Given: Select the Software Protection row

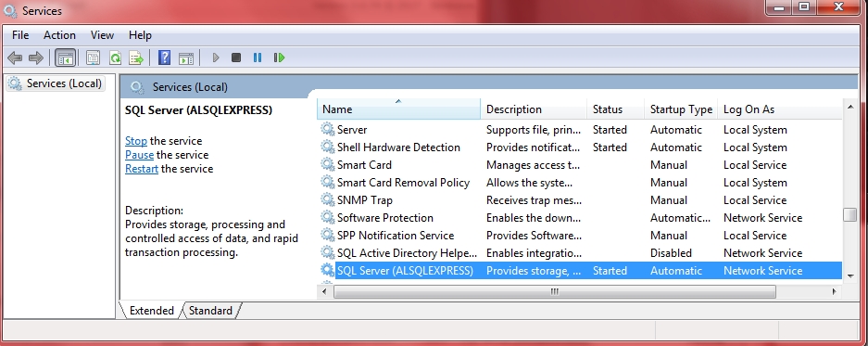Looking at the screenshot, I should tap(580, 218).
